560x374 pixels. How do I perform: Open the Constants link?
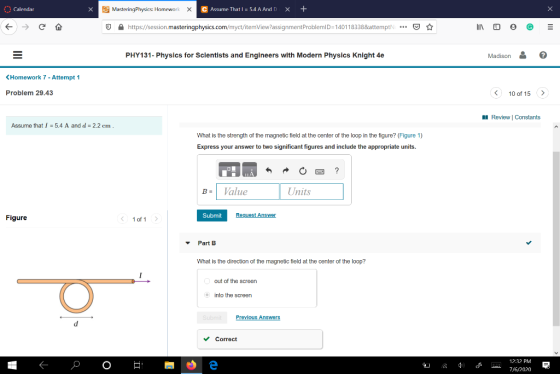click(x=527, y=117)
